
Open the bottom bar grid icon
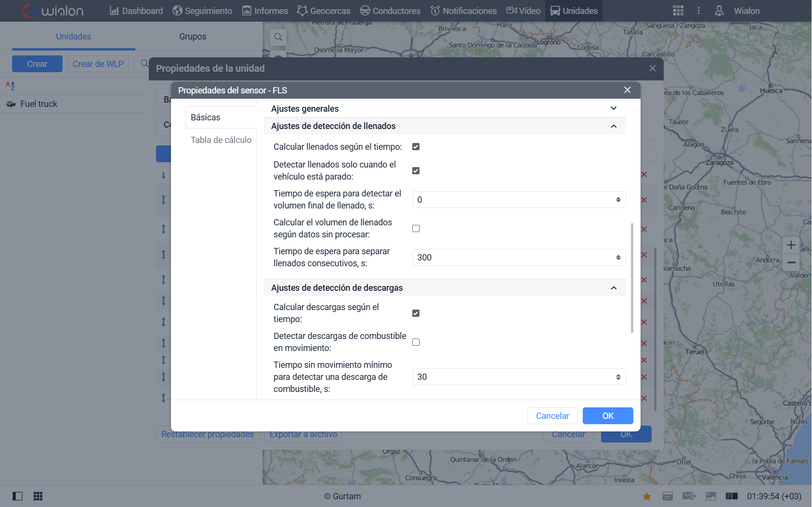point(38,496)
